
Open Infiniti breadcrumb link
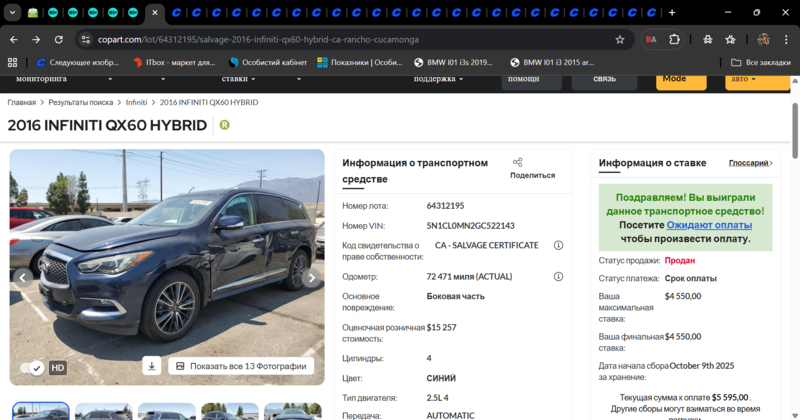click(x=136, y=102)
